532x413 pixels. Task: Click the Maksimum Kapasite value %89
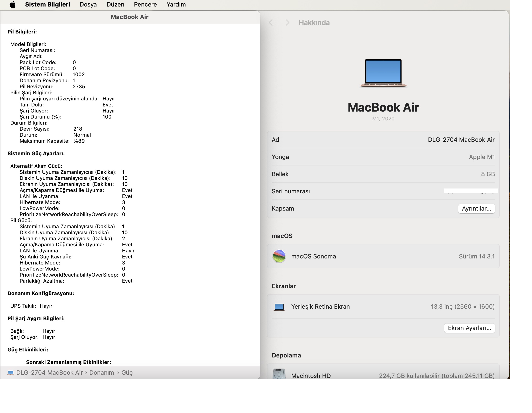click(79, 141)
